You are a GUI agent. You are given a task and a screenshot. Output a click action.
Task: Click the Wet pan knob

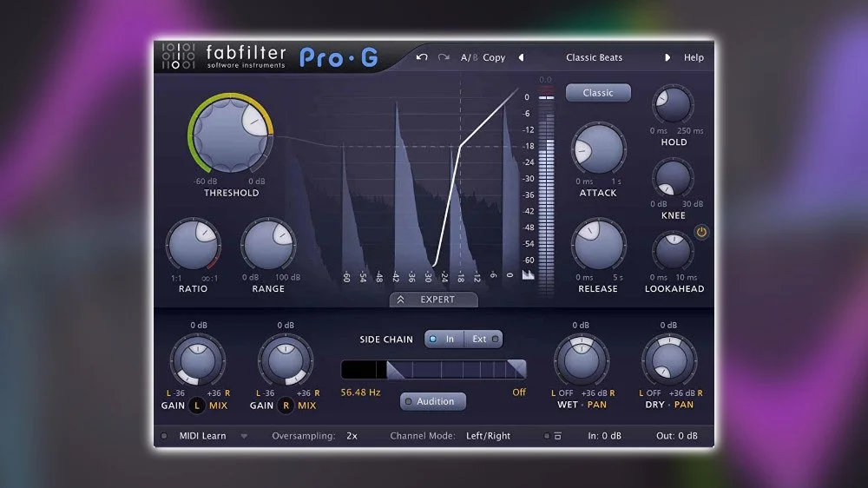click(582, 360)
